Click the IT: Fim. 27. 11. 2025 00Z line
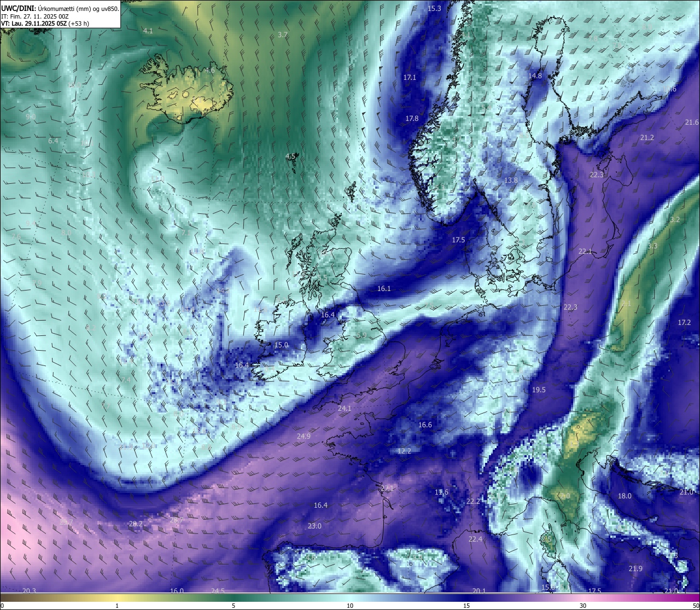 coord(35,16)
